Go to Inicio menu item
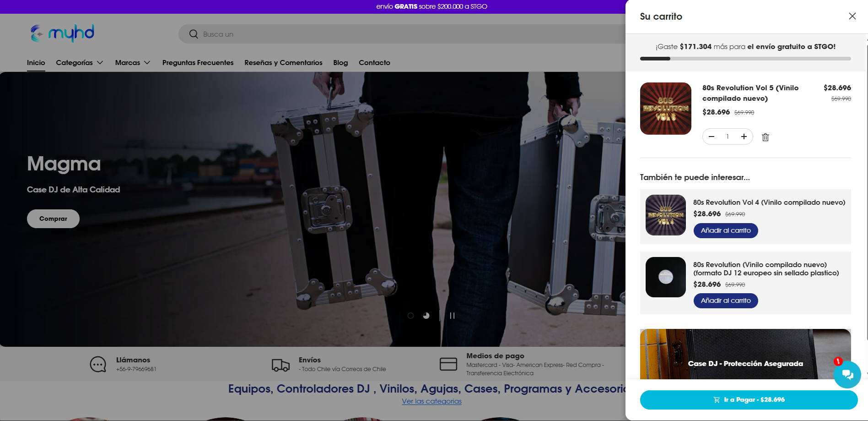Viewport: 868px width, 421px height. 36,63
